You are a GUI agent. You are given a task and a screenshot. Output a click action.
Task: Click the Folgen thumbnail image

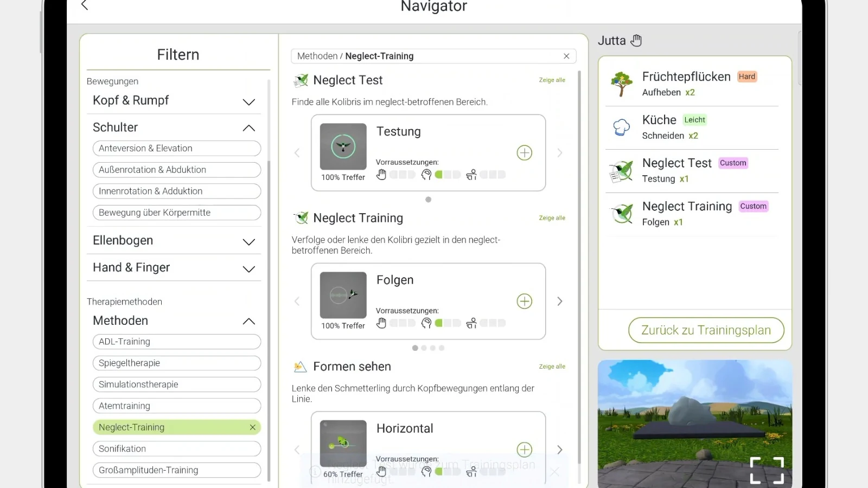click(343, 295)
